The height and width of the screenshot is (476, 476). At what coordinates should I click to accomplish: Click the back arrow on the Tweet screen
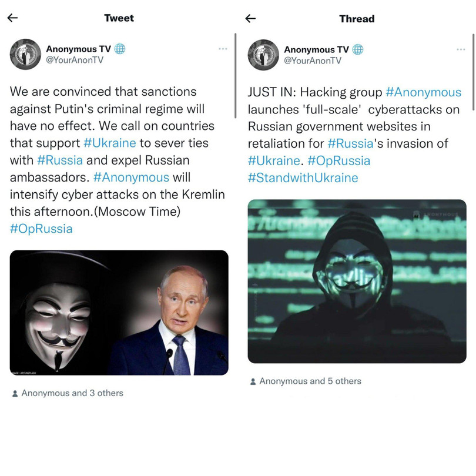(x=12, y=18)
